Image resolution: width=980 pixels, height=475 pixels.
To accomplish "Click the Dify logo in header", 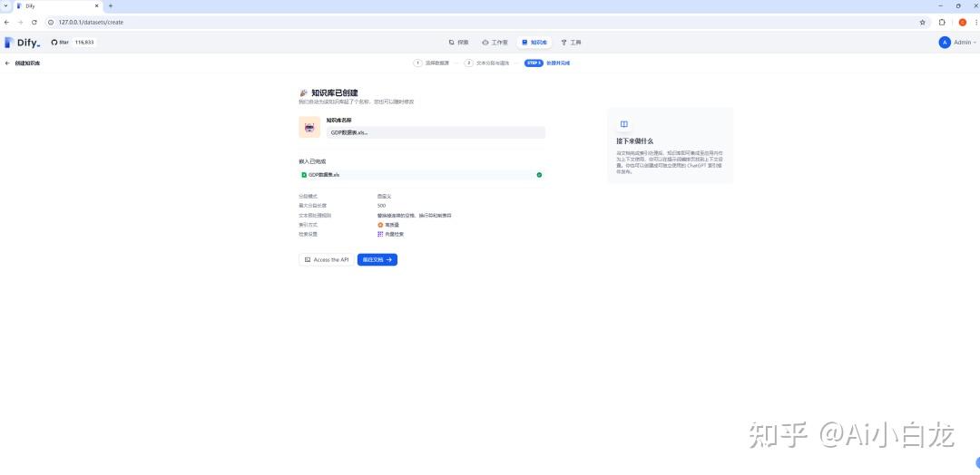I will click(22, 42).
